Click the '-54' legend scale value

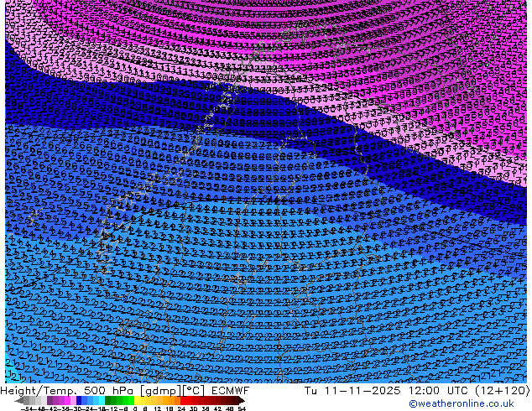pos(27,408)
